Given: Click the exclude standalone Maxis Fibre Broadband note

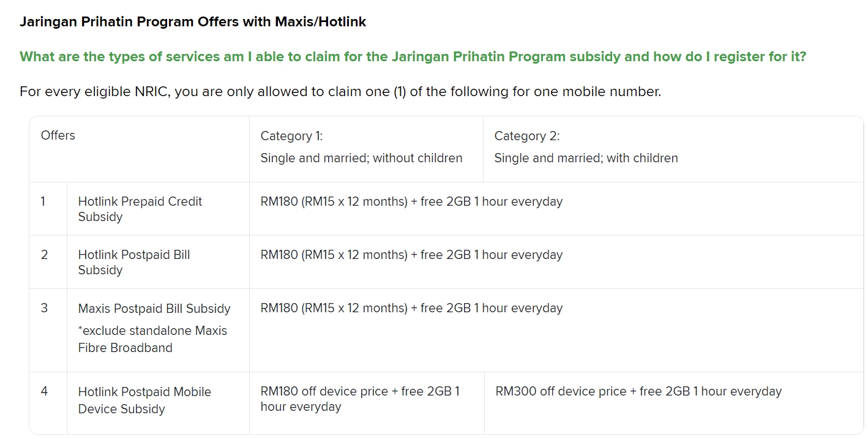Looking at the screenshot, I should click(x=152, y=339).
